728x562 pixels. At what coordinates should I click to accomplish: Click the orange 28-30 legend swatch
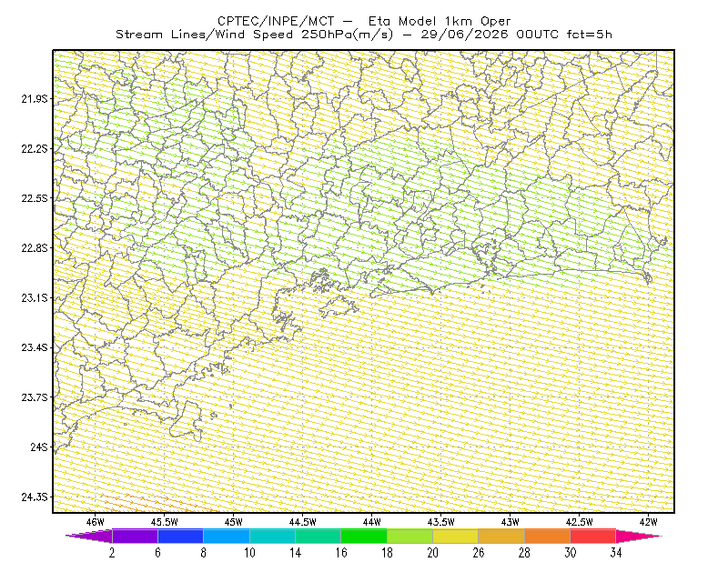[x=548, y=536]
